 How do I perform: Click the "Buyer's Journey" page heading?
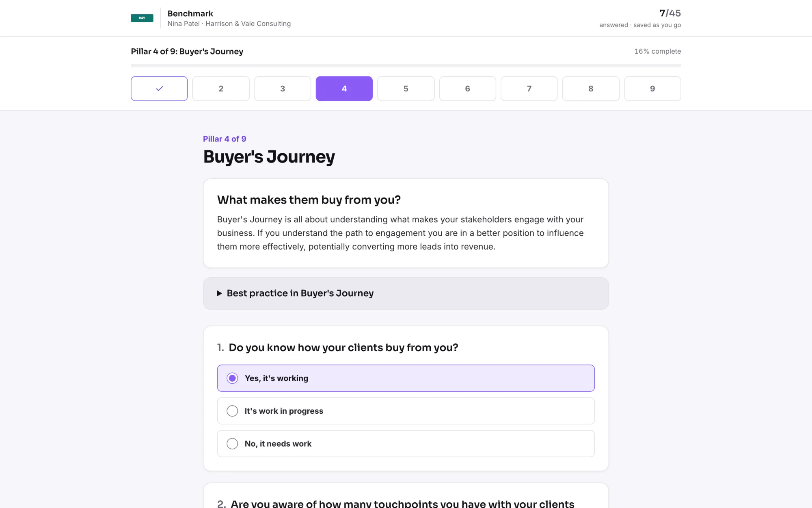click(269, 157)
